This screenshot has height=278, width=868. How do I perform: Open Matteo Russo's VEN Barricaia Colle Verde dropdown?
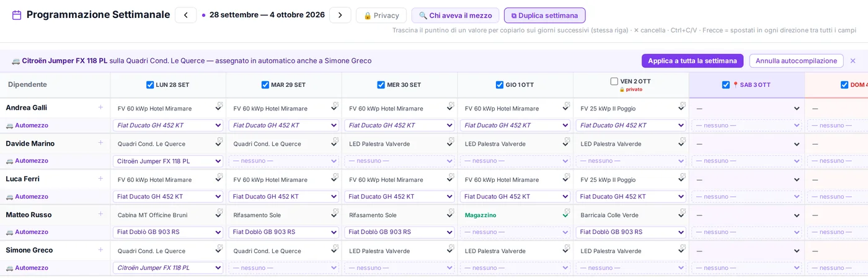coord(631,215)
